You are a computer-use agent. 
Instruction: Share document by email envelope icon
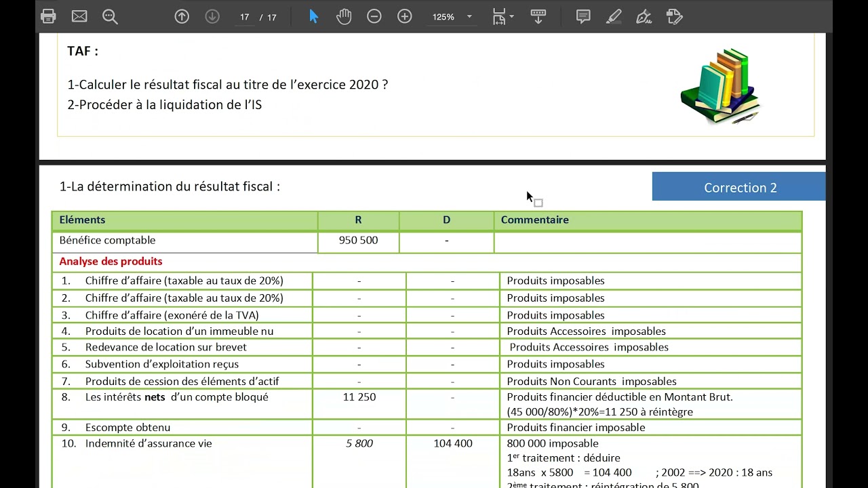[79, 16]
